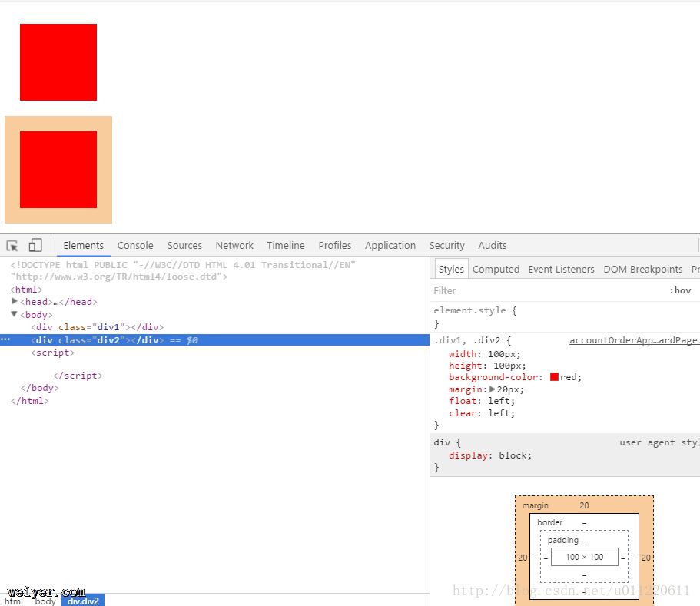The width and height of the screenshot is (700, 606).
Task: Switch to the Console tab
Action: point(135,246)
